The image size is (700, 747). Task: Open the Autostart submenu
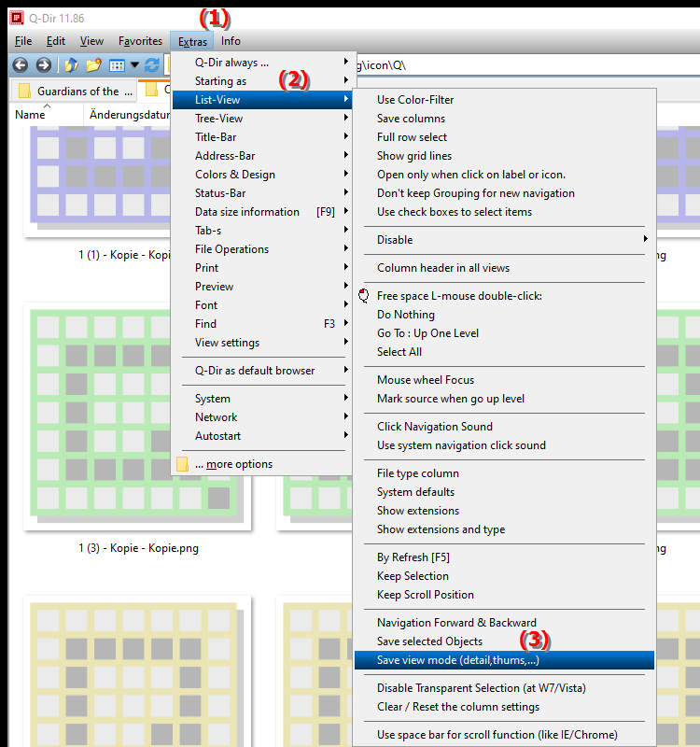click(x=262, y=436)
